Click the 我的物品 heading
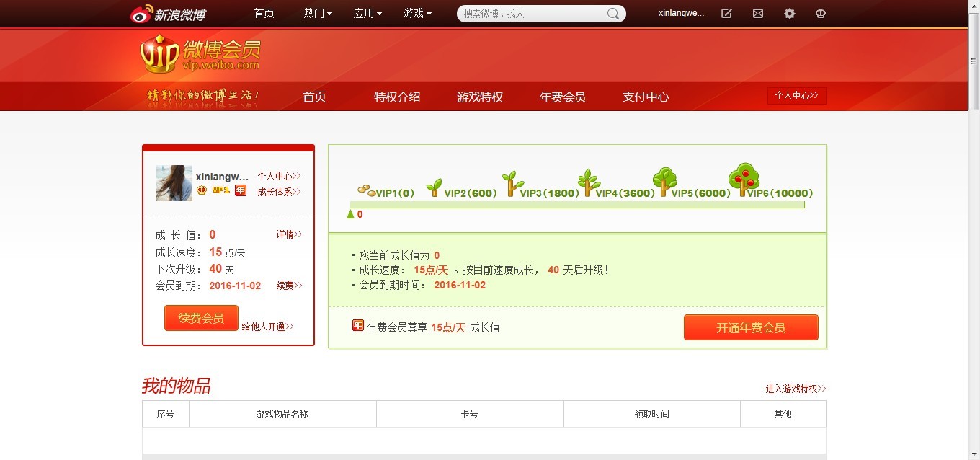Image resolution: width=980 pixels, height=460 pixels. [176, 386]
